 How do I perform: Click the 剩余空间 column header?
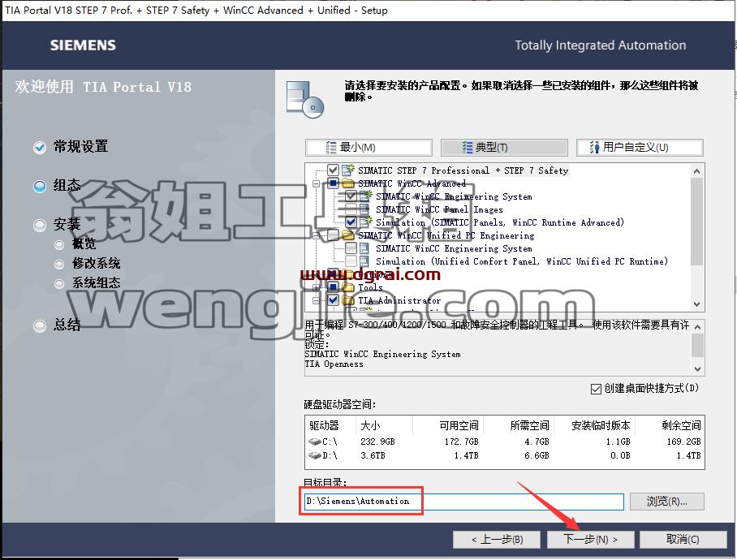pos(681,425)
